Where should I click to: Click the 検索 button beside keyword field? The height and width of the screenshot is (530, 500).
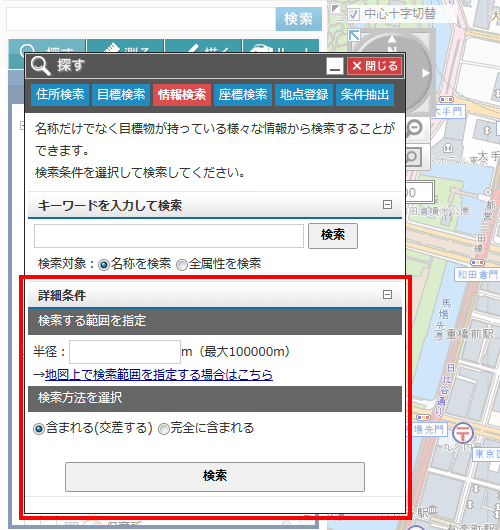[333, 236]
